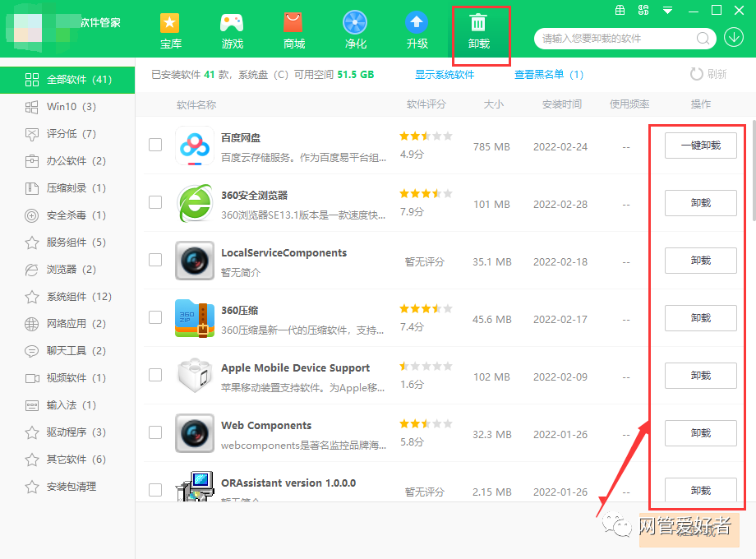
Task: Sort by 使用频率 column header
Action: 629,104
